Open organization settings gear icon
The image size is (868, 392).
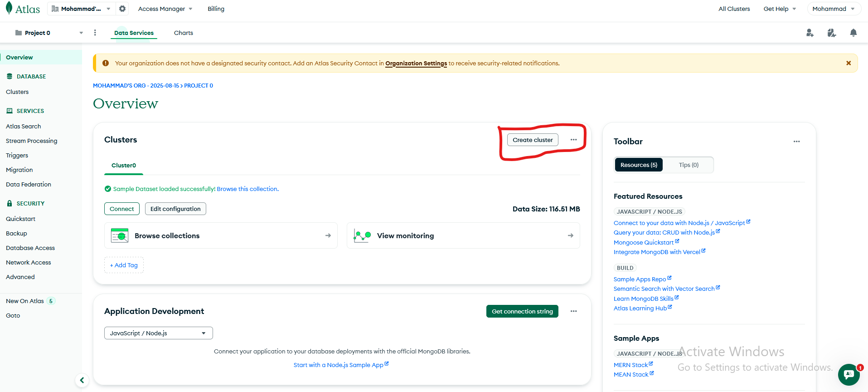point(122,9)
